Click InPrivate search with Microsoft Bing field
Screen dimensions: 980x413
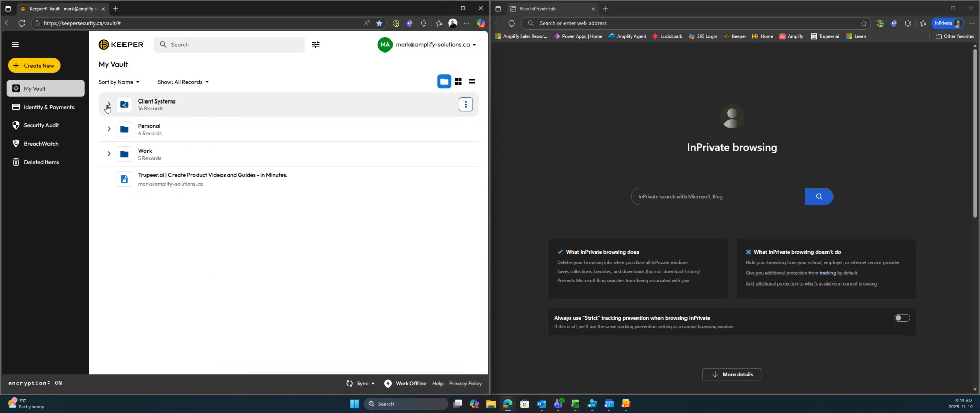(x=718, y=197)
